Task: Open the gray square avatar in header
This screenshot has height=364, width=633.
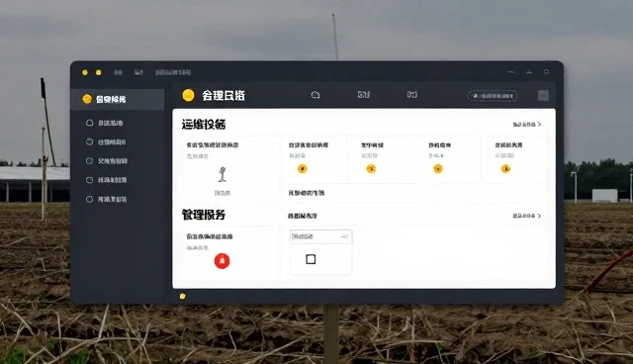Action: [x=543, y=96]
